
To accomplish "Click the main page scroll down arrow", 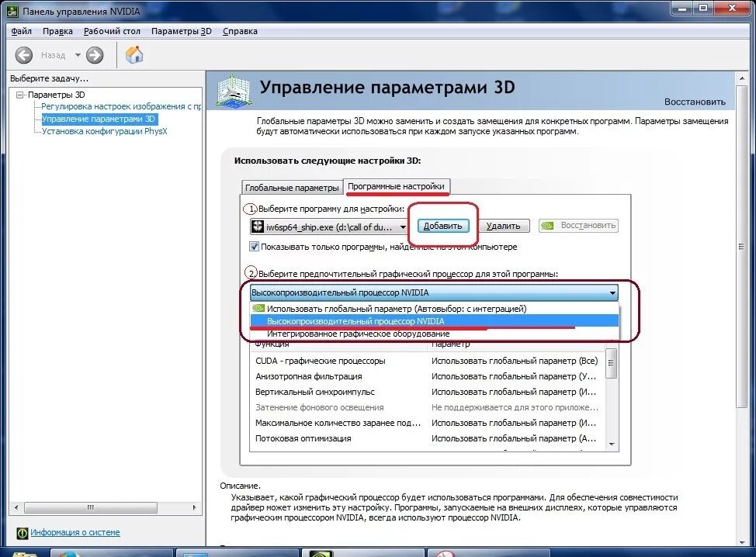I will (741, 542).
